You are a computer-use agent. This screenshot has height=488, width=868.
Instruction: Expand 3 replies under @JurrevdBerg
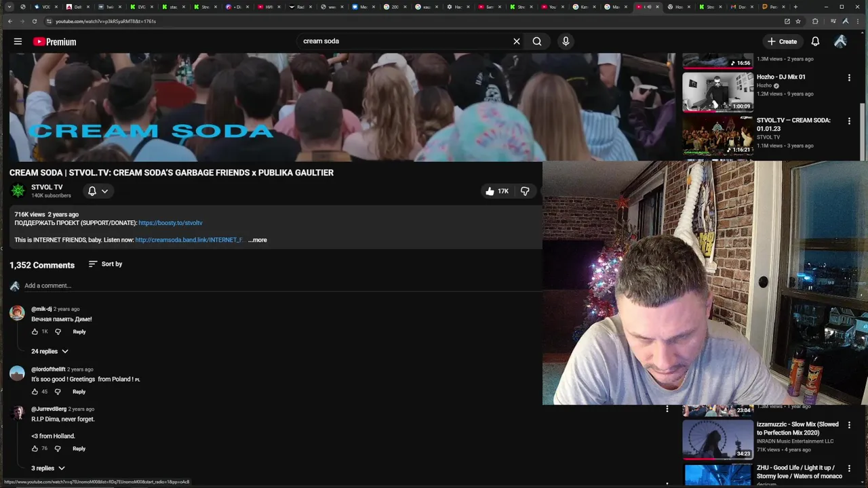coord(47,468)
